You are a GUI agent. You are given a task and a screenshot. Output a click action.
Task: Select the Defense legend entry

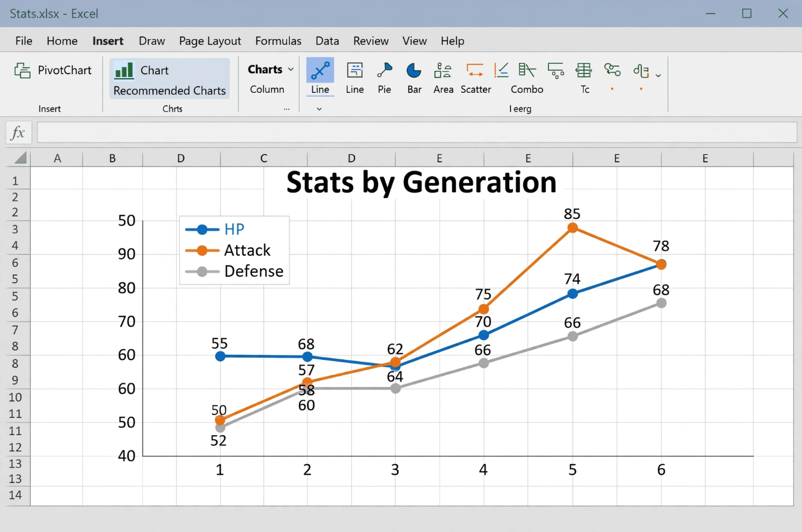coord(234,271)
